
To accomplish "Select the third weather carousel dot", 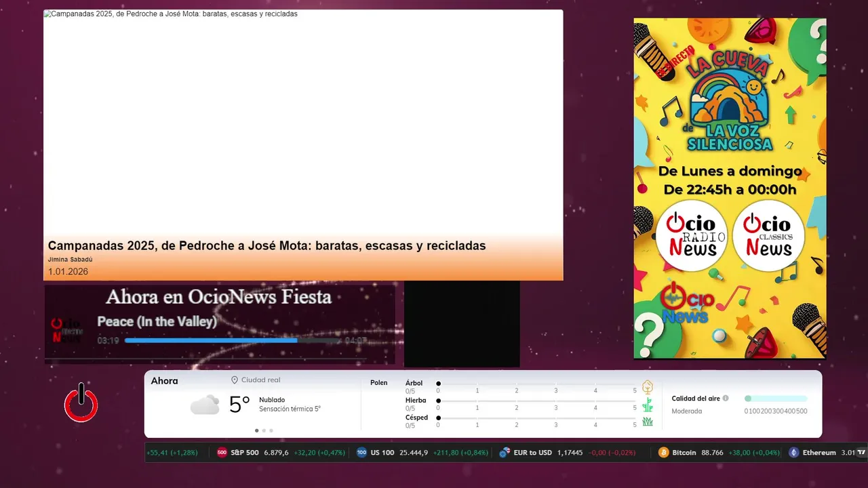I will (271, 430).
